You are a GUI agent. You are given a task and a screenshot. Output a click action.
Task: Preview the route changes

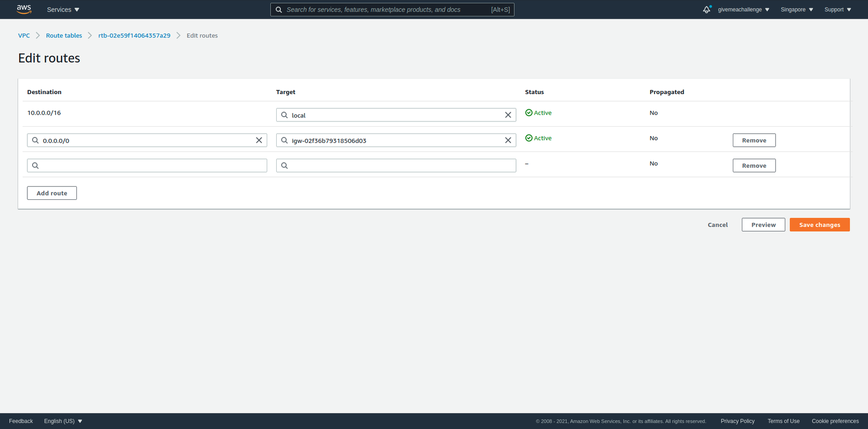(x=763, y=224)
